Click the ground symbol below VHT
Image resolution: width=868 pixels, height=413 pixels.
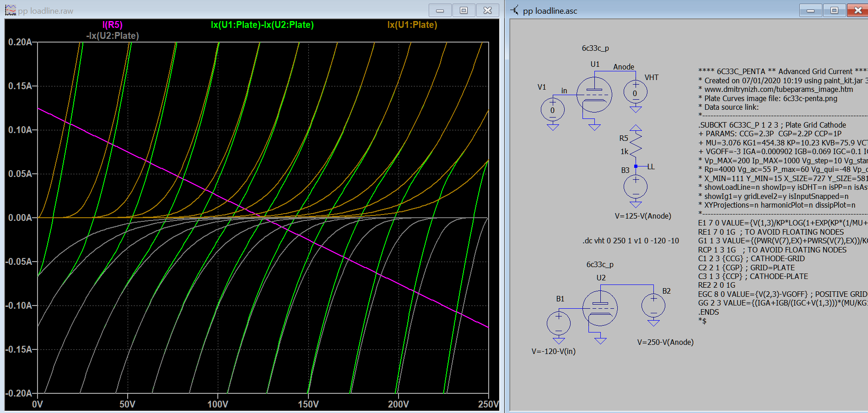(636, 109)
